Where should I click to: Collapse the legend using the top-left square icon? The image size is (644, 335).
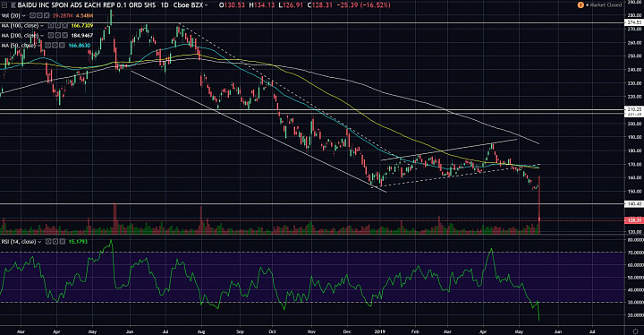[x=4, y=5]
